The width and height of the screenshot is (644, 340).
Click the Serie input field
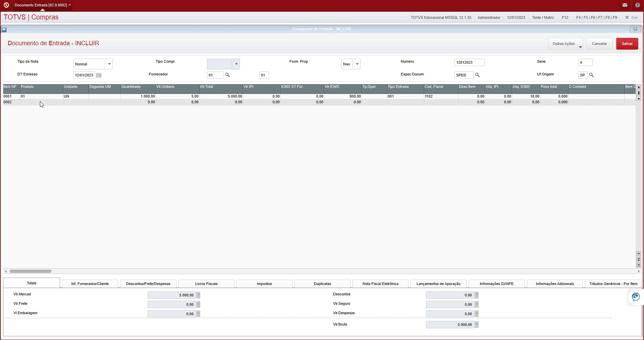[x=585, y=62]
